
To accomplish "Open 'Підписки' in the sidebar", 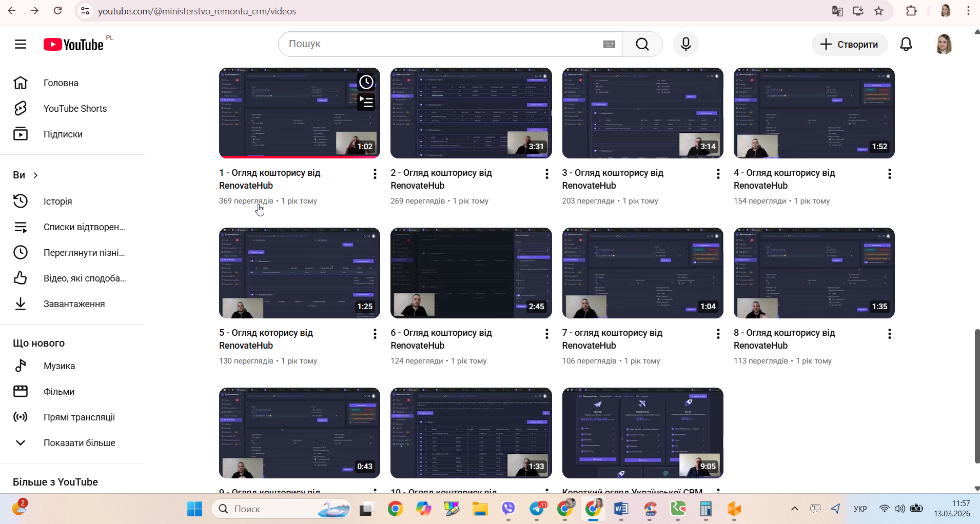I will click(x=72, y=134).
